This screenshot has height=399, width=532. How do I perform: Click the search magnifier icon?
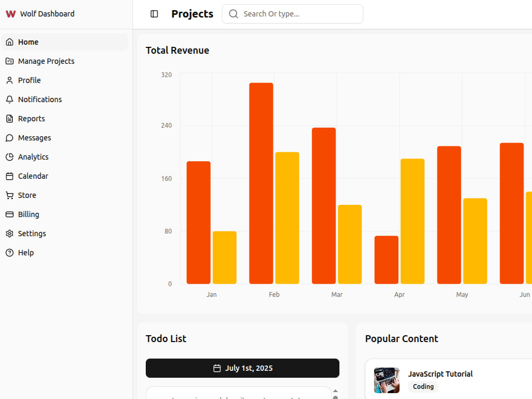pyautogui.click(x=234, y=14)
